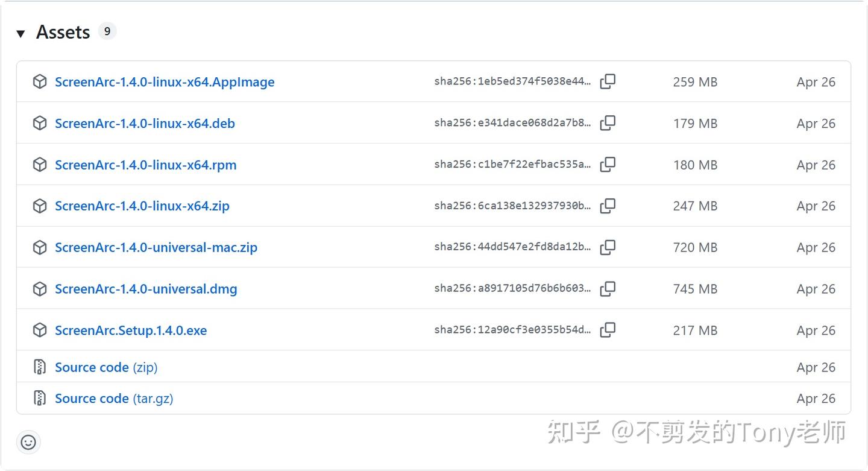Image resolution: width=868 pixels, height=471 pixels.
Task: Copy the sha256 hash for linux-x64.zip
Action: [x=608, y=206]
